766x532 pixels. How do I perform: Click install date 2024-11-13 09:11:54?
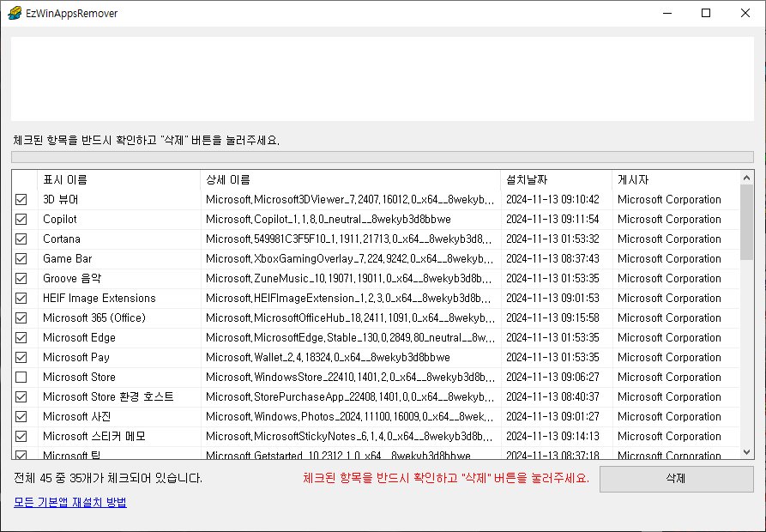pos(552,220)
